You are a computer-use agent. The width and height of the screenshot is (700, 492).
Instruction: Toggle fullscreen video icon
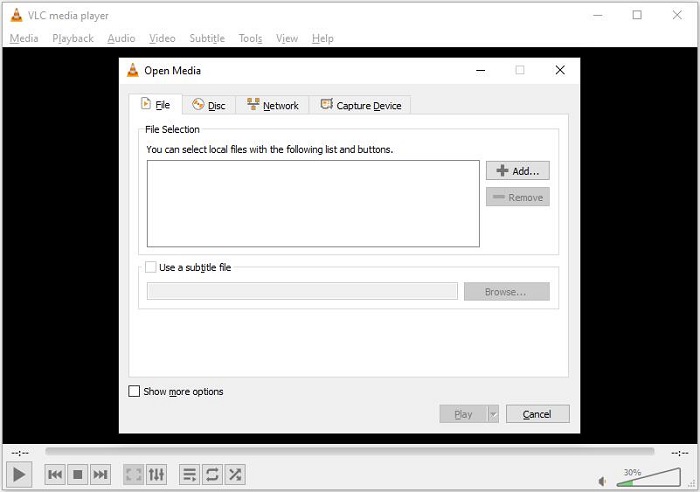tap(133, 474)
